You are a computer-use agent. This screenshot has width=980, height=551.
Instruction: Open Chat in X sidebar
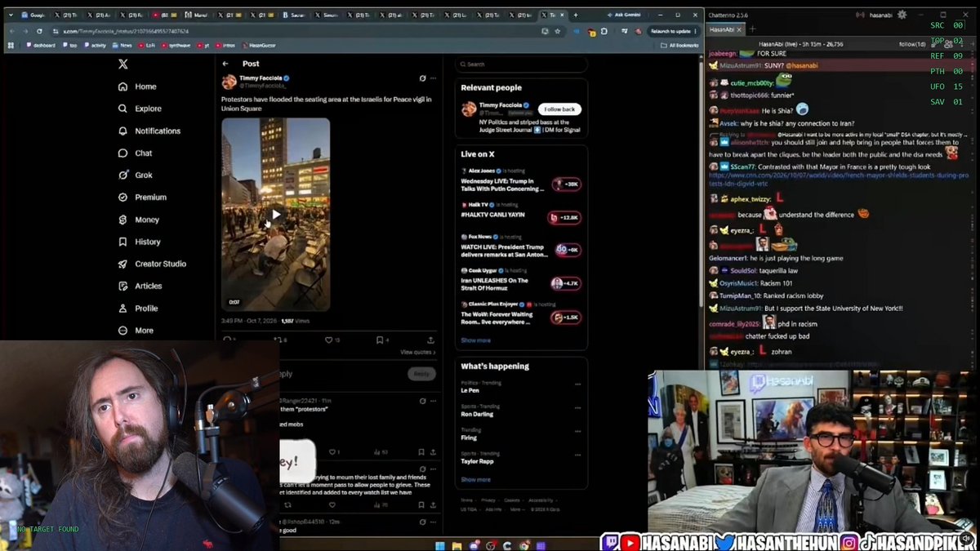click(135, 153)
